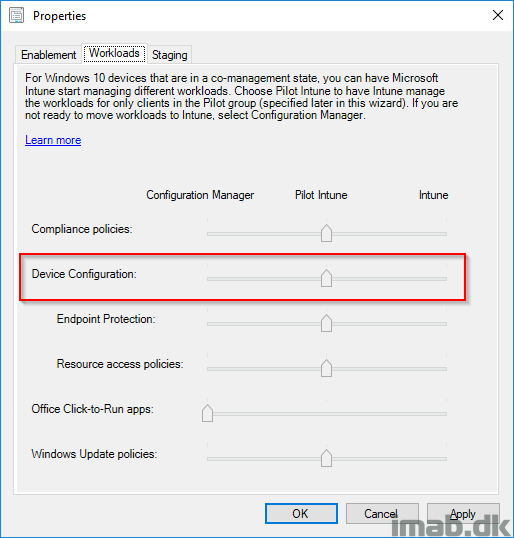Confirm changes with the OK button

point(301,514)
